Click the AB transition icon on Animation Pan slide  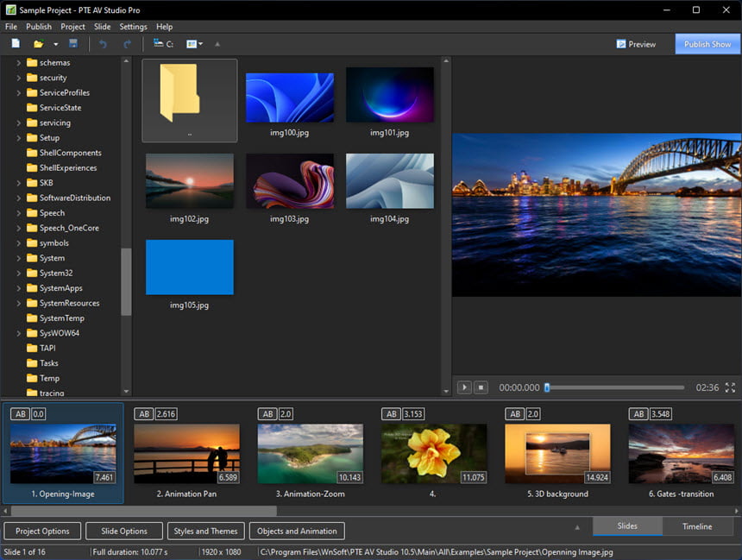pyautogui.click(x=144, y=414)
